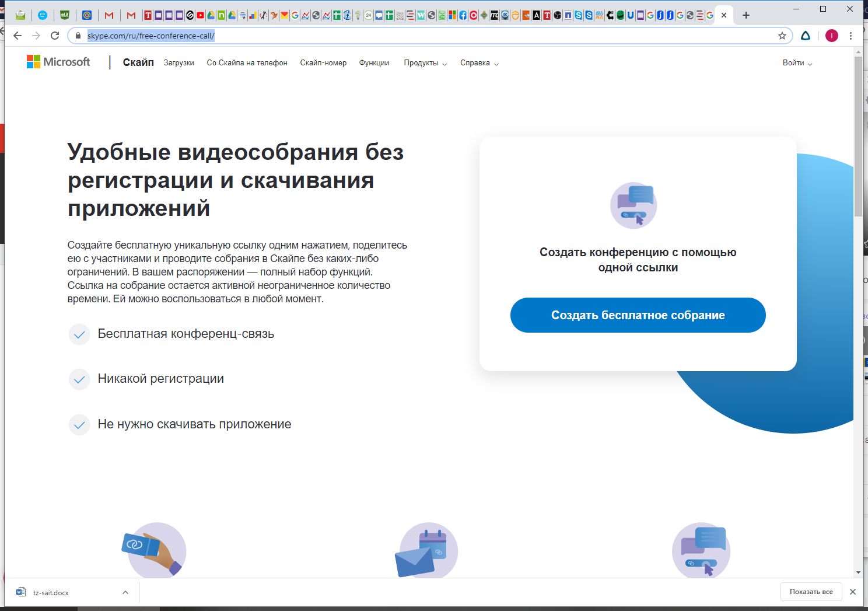Switch to the Microsoft logo tab
The height and width of the screenshot is (611, 868).
(452, 15)
